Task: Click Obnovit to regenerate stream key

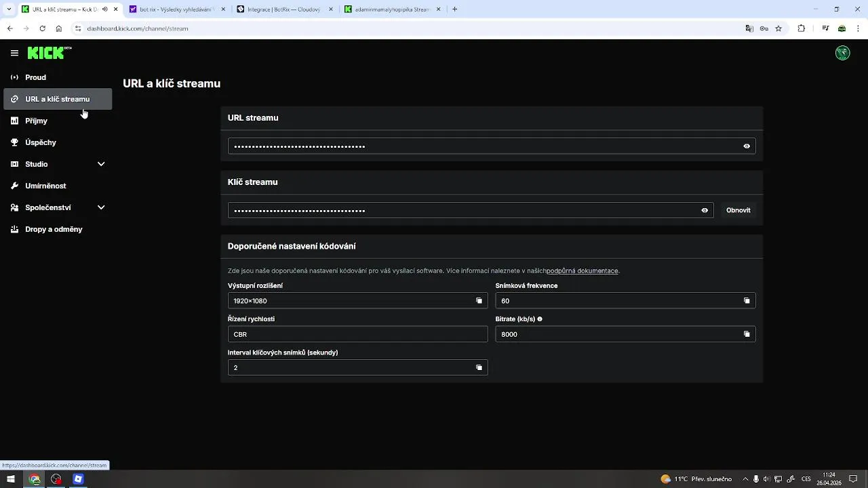Action: click(x=738, y=211)
